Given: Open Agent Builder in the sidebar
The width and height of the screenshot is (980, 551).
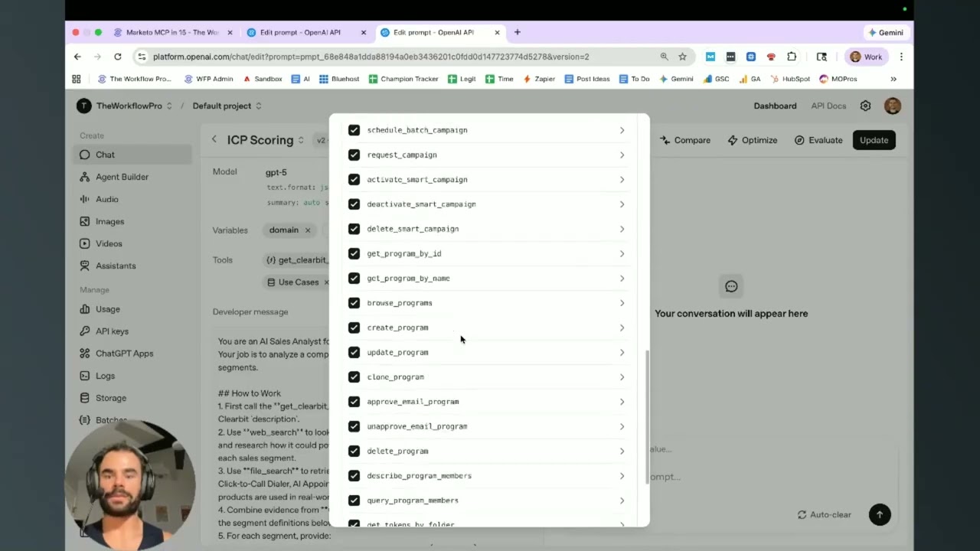Looking at the screenshot, I should (x=133, y=177).
